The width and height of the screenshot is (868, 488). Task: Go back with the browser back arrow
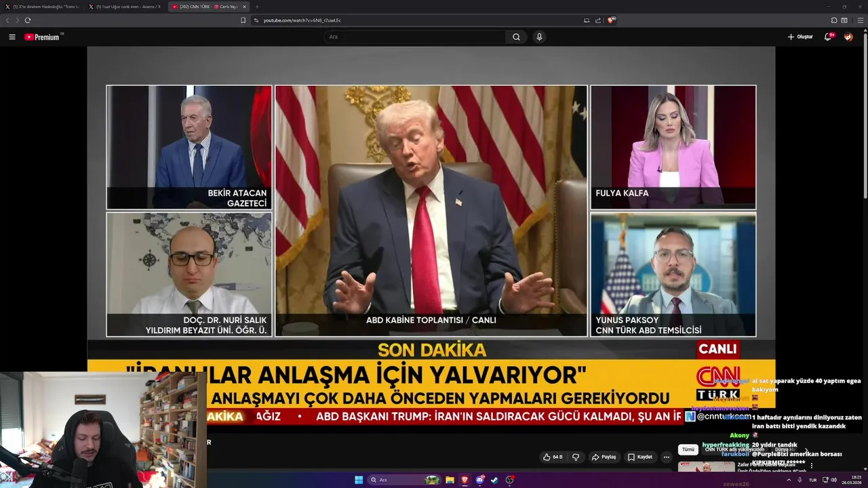tap(7, 20)
